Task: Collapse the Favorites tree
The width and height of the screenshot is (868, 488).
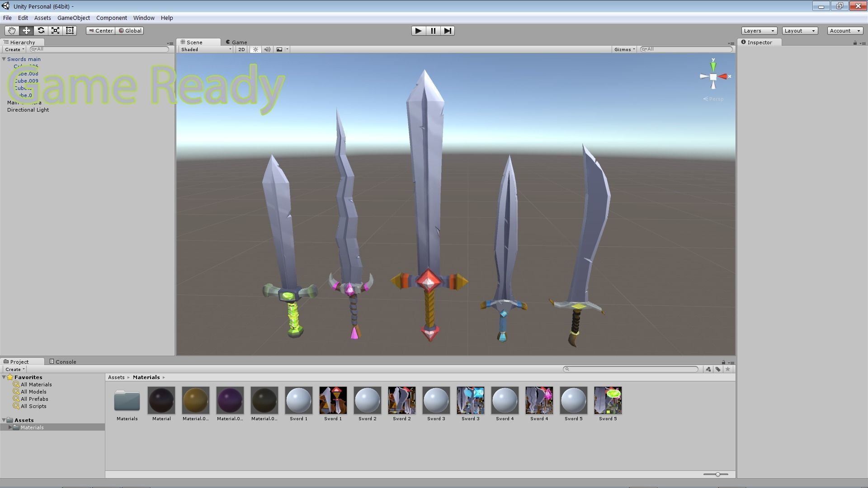Action: pos(4,377)
